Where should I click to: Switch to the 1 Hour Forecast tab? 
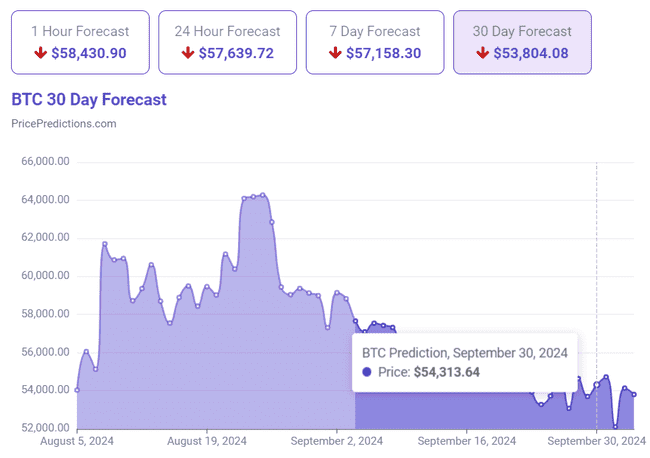[x=80, y=42]
